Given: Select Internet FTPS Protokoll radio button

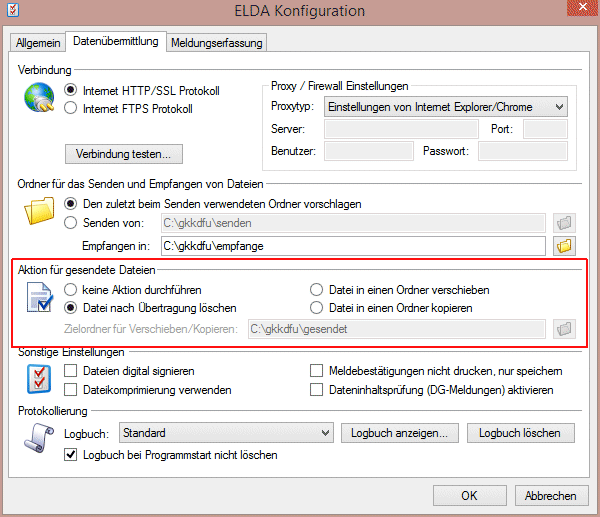Looking at the screenshot, I should point(71,108).
